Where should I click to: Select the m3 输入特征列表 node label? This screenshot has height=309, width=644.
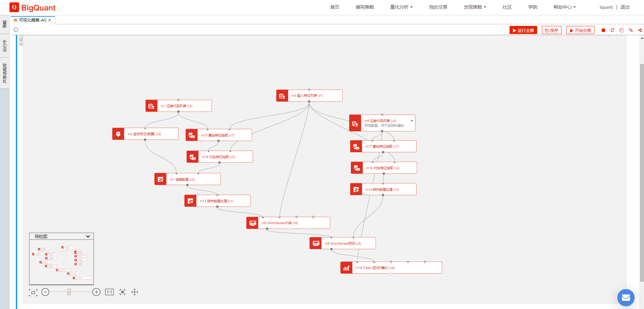point(307,96)
